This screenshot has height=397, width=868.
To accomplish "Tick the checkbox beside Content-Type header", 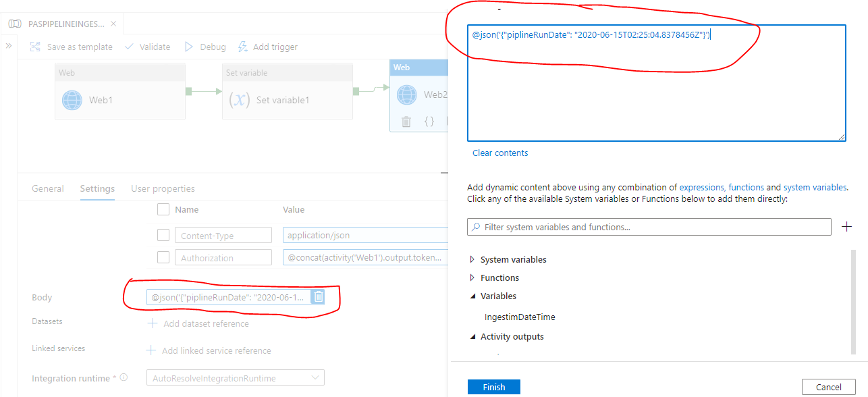I will pos(162,234).
